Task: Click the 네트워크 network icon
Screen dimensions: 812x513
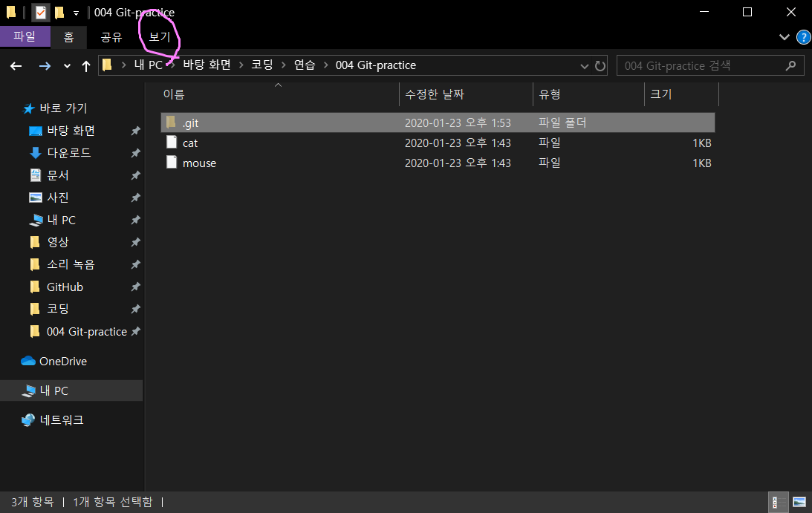Action: point(28,419)
